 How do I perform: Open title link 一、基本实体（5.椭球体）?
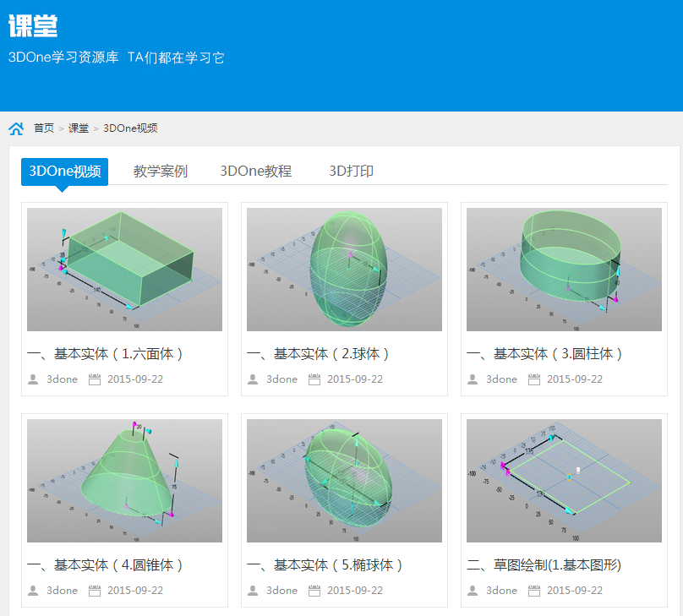[x=325, y=565]
